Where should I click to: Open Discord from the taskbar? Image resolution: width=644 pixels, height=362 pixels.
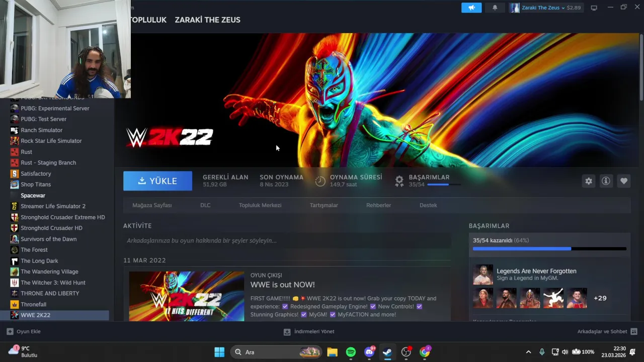pyautogui.click(x=369, y=352)
